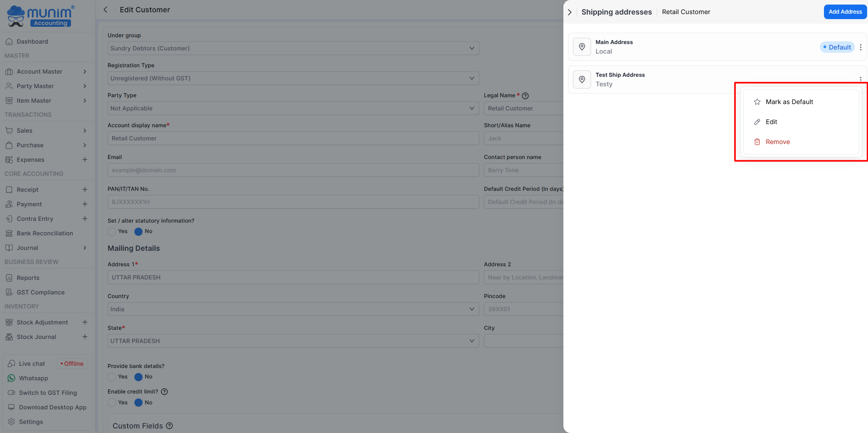Click the Add Address button
The height and width of the screenshot is (433, 868).
click(845, 12)
